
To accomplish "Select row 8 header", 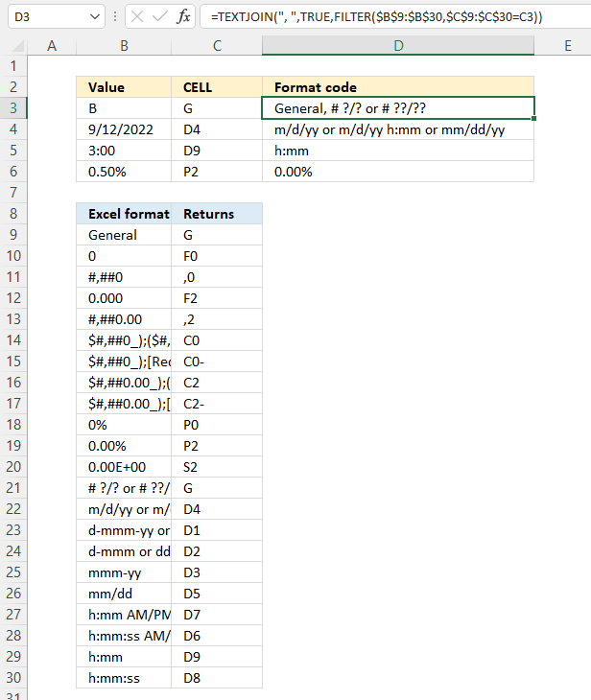I will point(13,214).
